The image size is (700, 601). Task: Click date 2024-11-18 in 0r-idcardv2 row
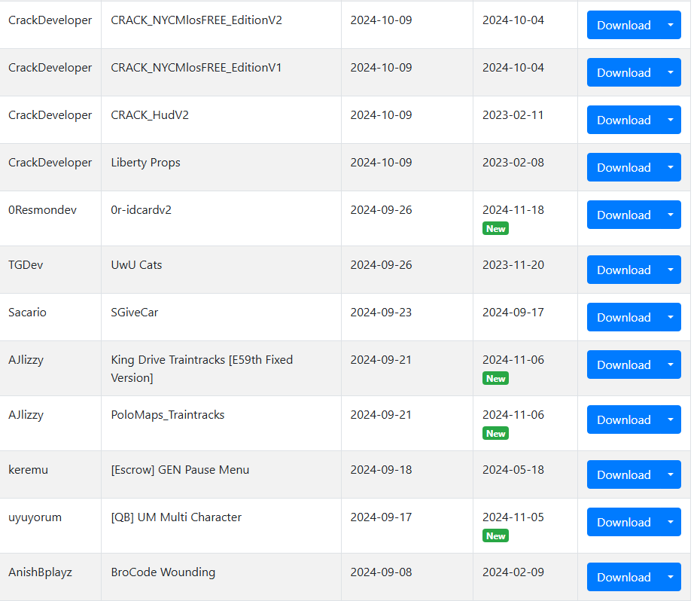[513, 210]
